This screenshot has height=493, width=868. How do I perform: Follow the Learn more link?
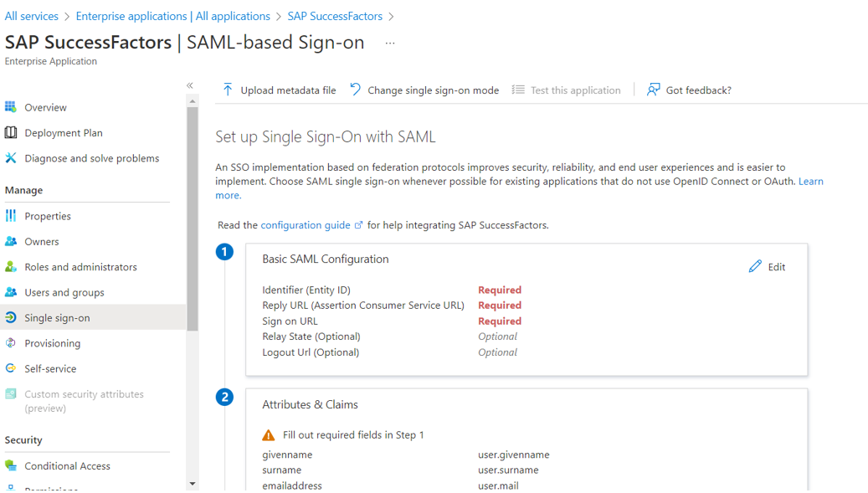(x=811, y=181)
